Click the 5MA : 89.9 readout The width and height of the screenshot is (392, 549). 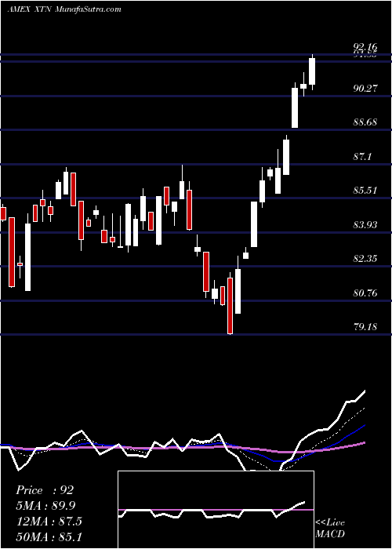[45, 506]
